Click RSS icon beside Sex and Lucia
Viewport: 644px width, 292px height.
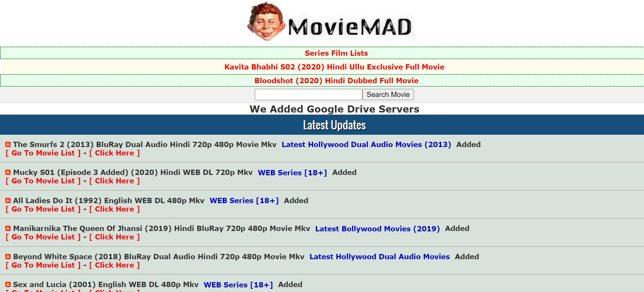click(8, 285)
